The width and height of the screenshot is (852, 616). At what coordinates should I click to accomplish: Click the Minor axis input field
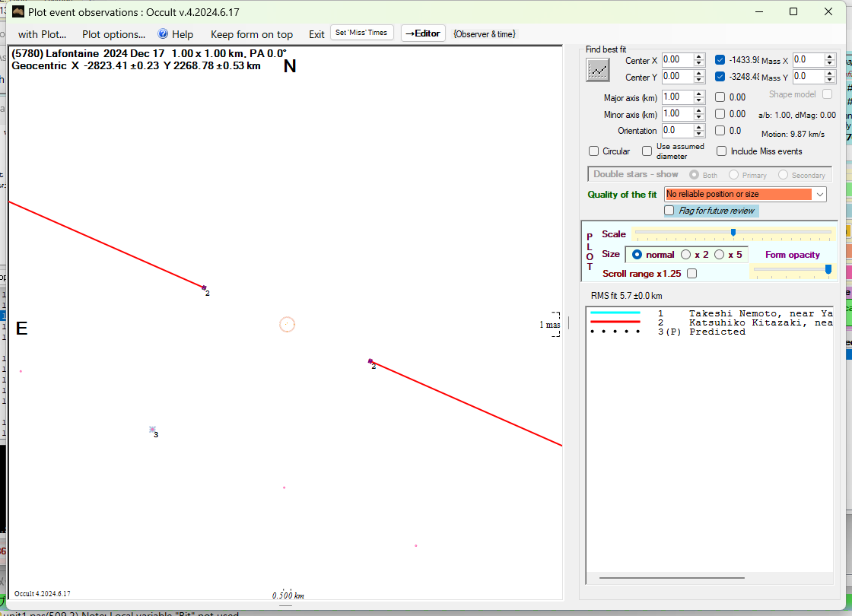[676, 114]
